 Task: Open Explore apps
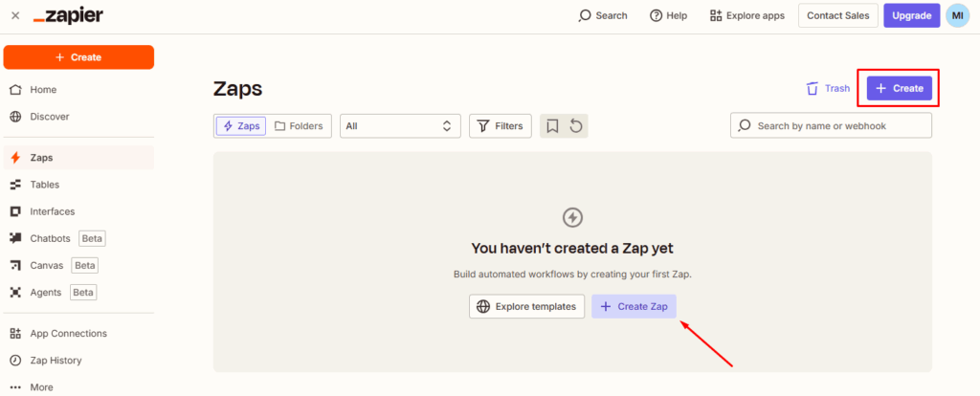pos(746,15)
